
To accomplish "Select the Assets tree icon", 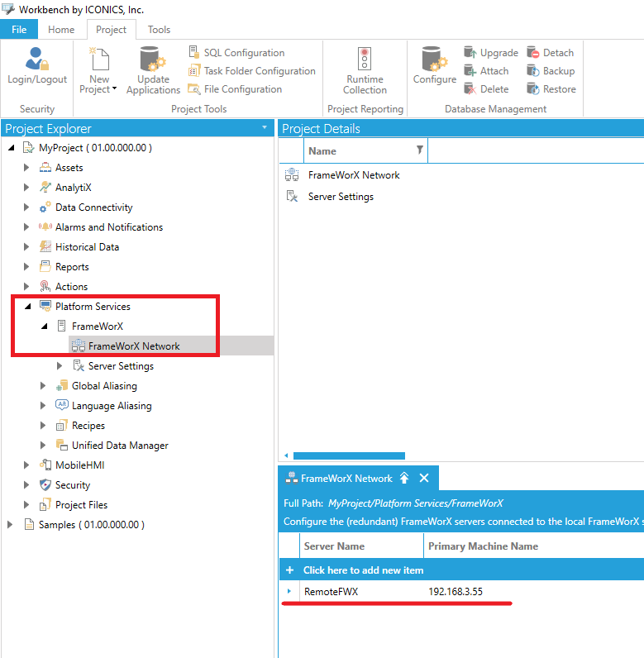I will coord(45,168).
